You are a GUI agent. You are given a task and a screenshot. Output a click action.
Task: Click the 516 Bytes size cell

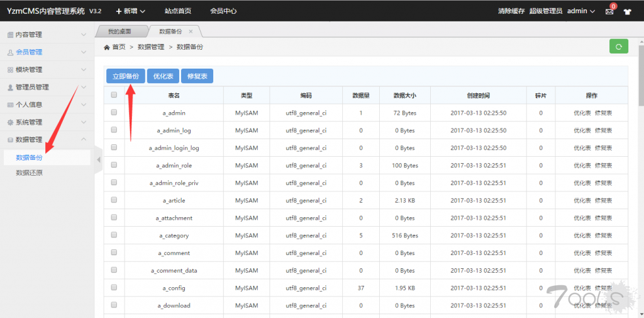[405, 236]
